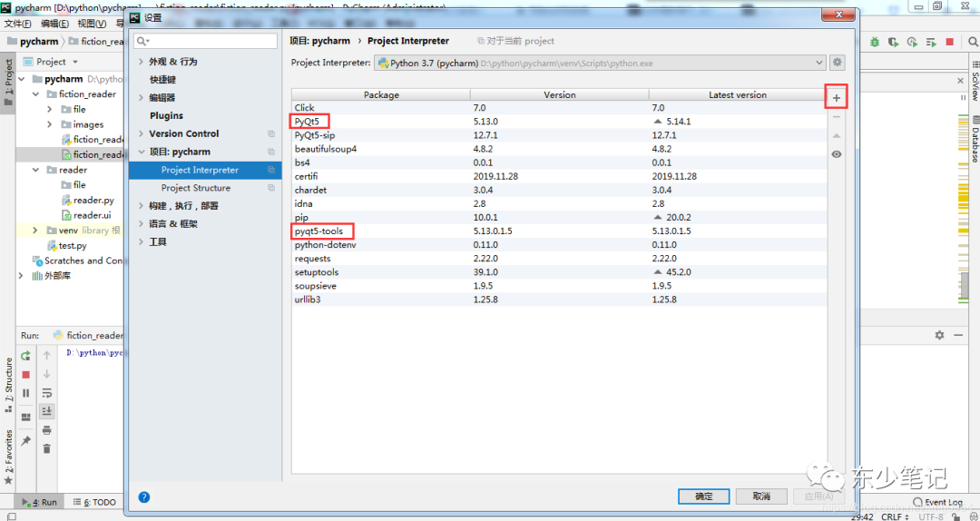Click the blue help question mark icon
The width and height of the screenshot is (980, 521).
(143, 496)
